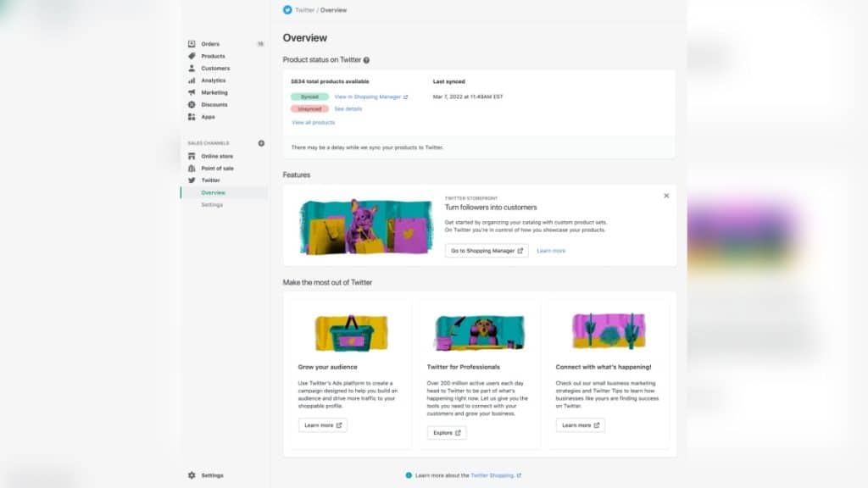Click the Point of sale bag icon
The height and width of the screenshot is (488, 868).
(x=192, y=169)
